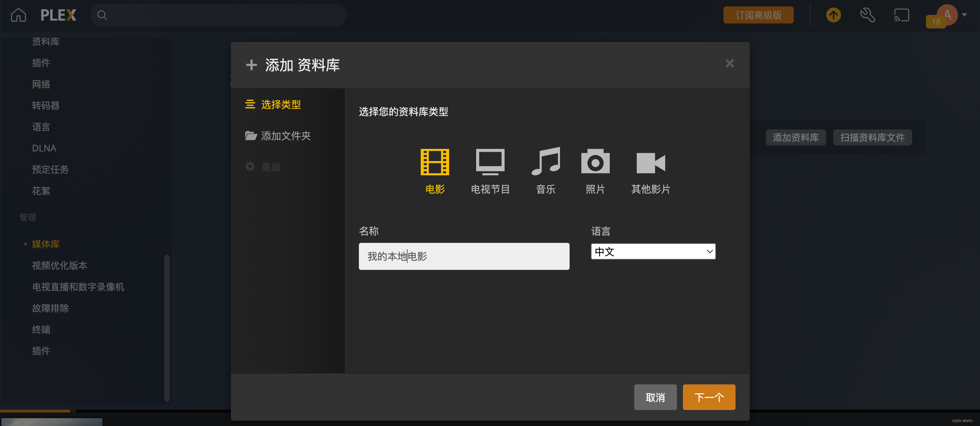Screen dimensions: 980x426
Task: Open settings via the wrench icon
Action: (x=867, y=15)
